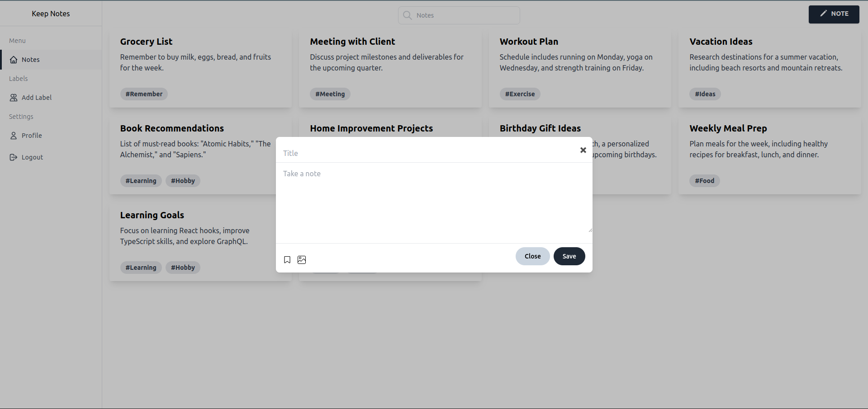868x409 pixels.
Task: Click the search magnifier icon
Action: coord(407,15)
